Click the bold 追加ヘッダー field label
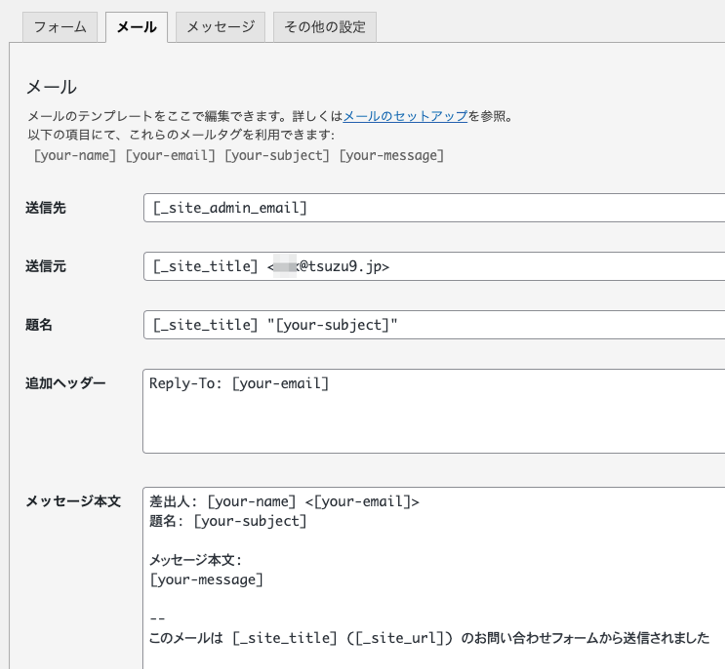725x669 pixels. tap(65, 383)
